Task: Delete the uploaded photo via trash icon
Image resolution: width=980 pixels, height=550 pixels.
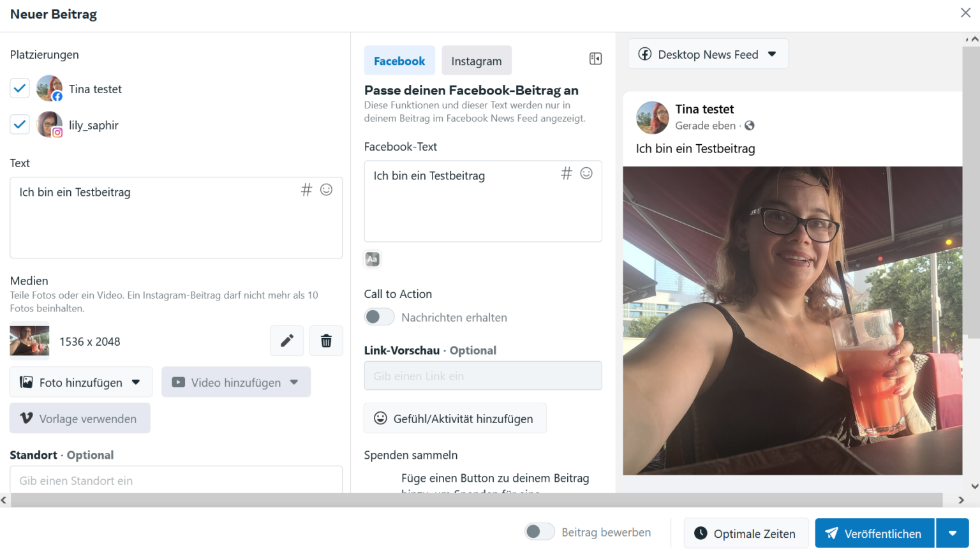Action: pyautogui.click(x=326, y=341)
